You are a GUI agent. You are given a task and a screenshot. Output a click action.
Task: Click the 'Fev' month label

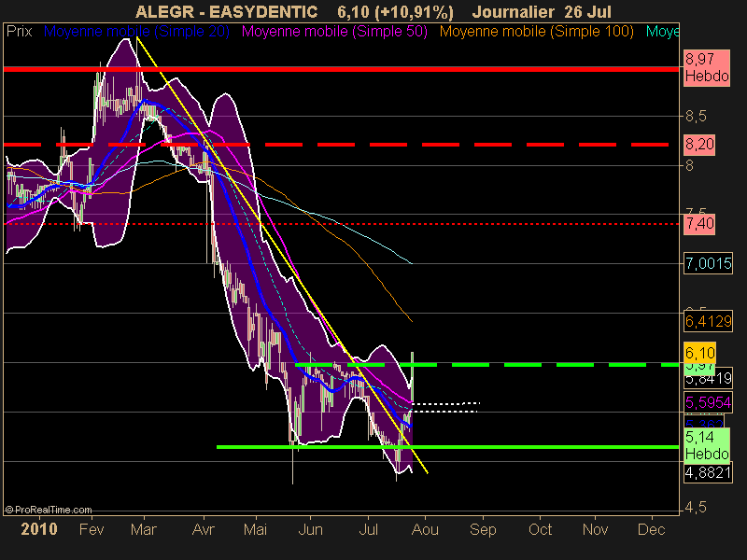click(x=92, y=529)
